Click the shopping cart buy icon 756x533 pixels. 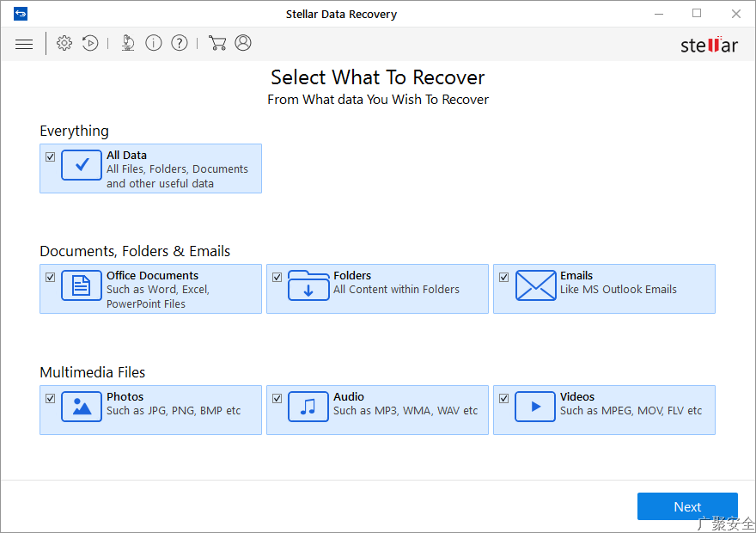pos(217,43)
